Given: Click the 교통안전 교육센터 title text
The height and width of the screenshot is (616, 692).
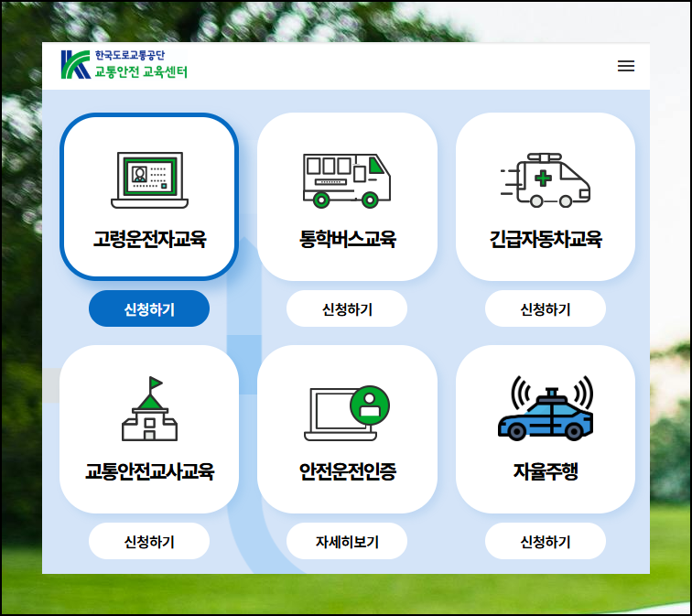Looking at the screenshot, I should pyautogui.click(x=141, y=71).
